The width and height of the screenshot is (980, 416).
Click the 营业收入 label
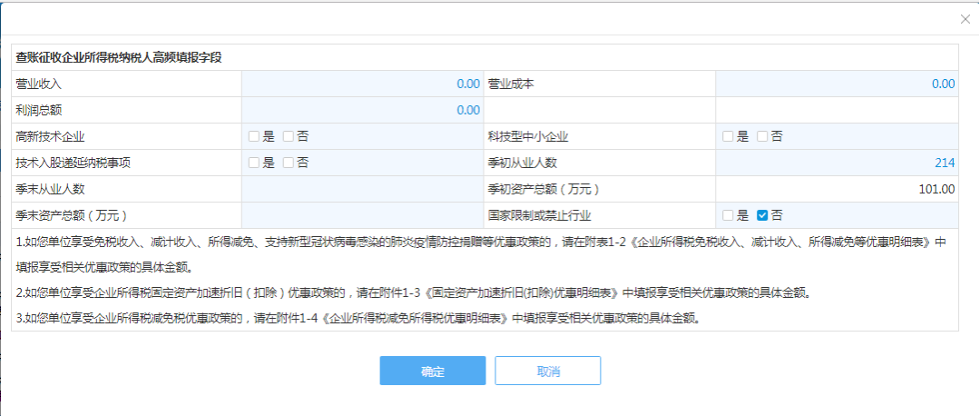pos(39,84)
